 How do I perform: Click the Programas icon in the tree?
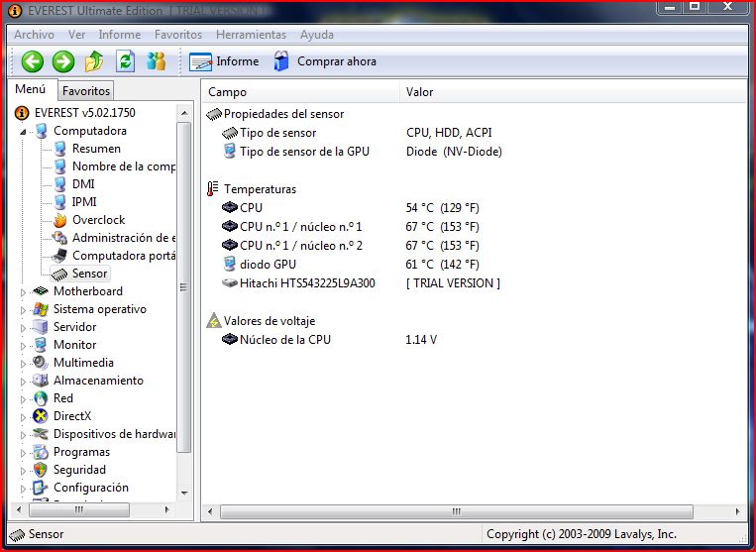[x=41, y=452]
